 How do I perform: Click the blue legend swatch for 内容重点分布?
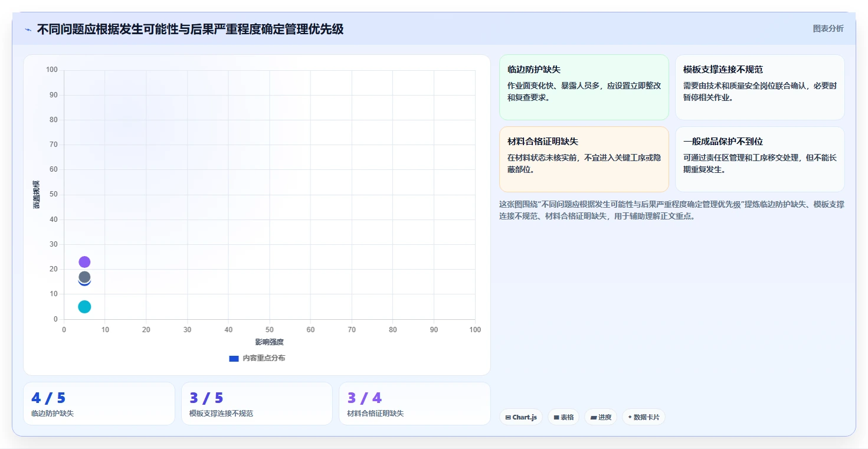[234, 358]
